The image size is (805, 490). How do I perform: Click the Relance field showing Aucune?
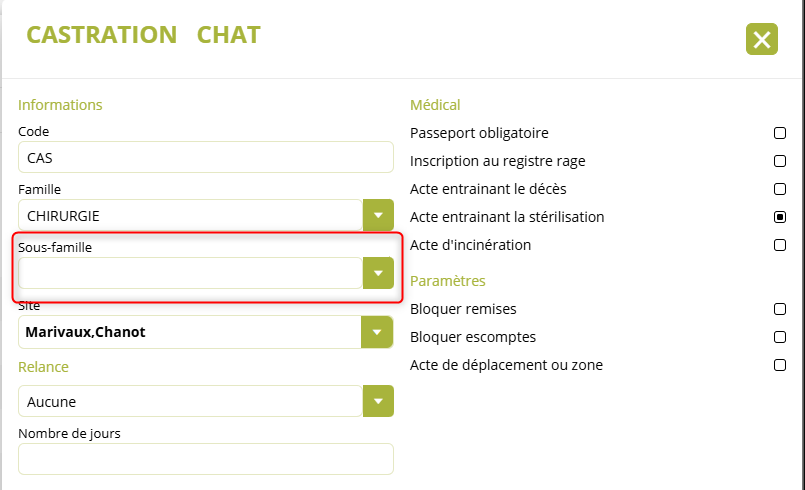coord(190,402)
